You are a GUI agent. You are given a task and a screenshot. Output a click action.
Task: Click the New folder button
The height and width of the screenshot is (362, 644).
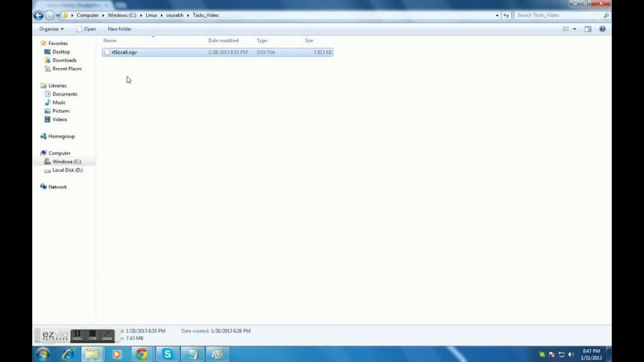click(x=119, y=29)
